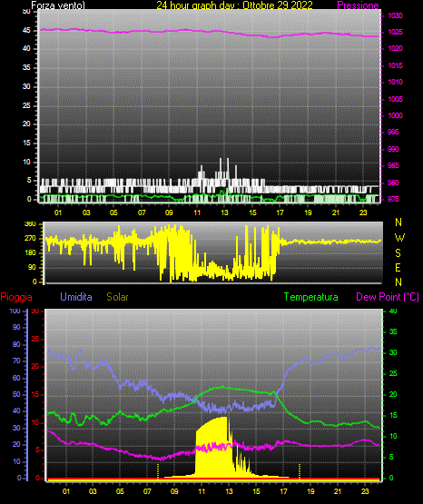Click hour 23 on bottom graph axis
This screenshot has width=423, height=504.
365,491
